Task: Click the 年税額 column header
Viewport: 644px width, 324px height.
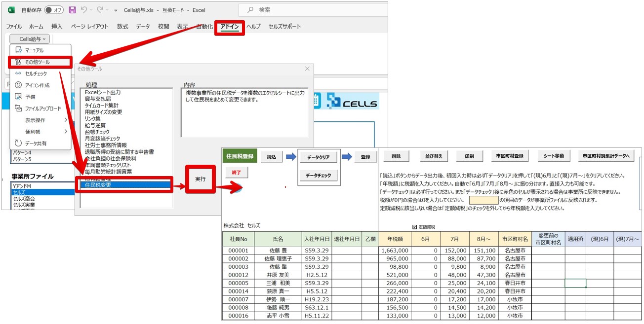Action: [395, 239]
